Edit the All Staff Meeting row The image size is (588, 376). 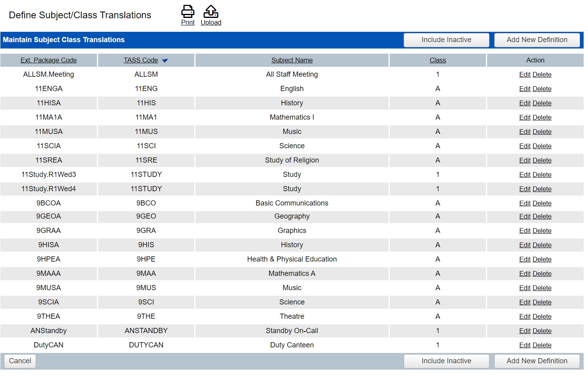524,74
